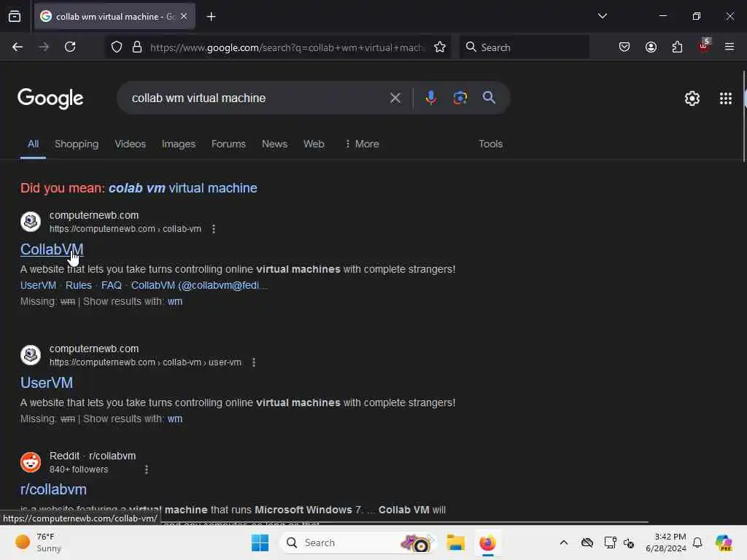Bookmark this page with the star icon

pyautogui.click(x=440, y=47)
